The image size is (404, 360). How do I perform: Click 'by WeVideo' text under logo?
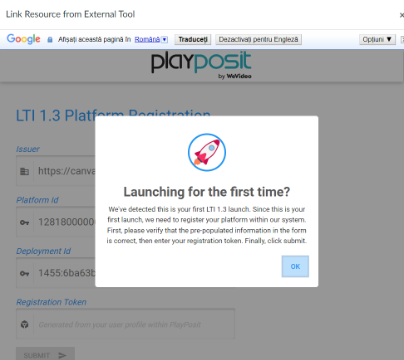click(x=235, y=76)
